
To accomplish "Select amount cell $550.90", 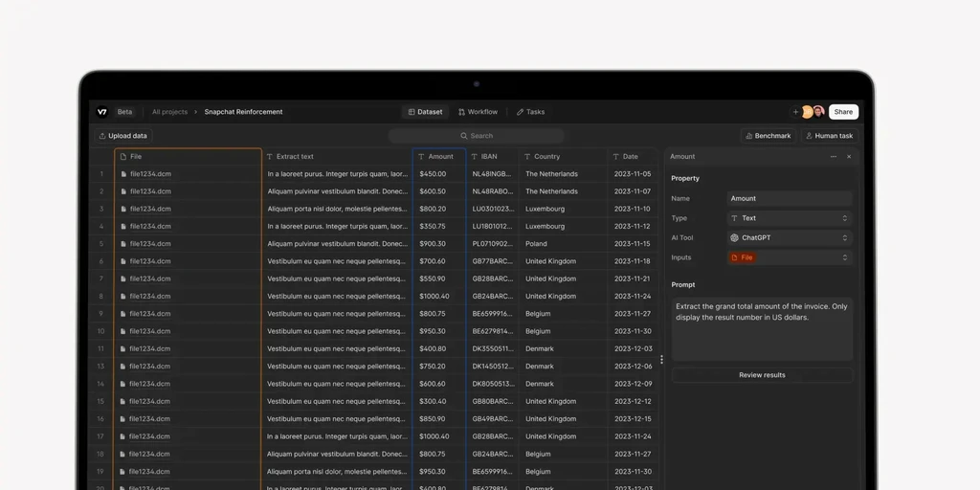I will click(x=438, y=279).
